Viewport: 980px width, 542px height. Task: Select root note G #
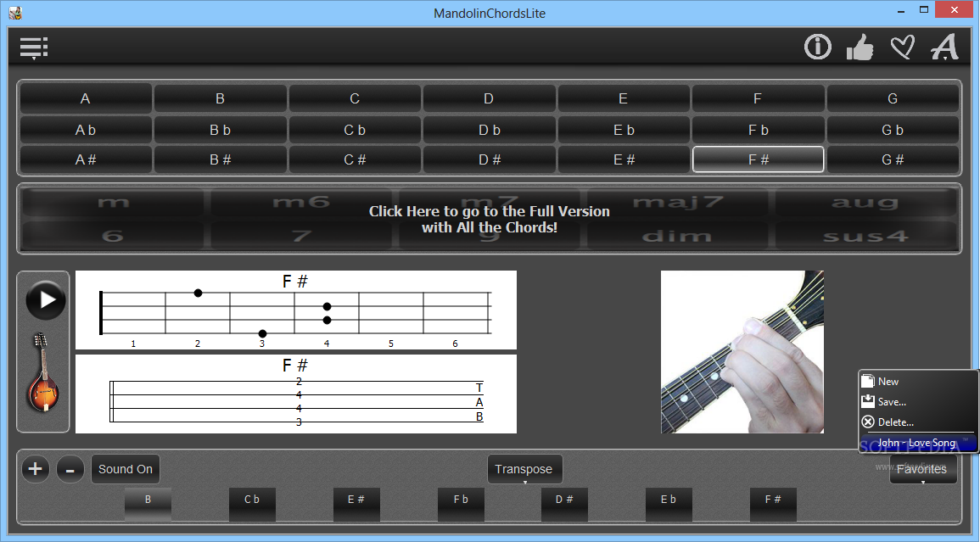click(x=893, y=159)
